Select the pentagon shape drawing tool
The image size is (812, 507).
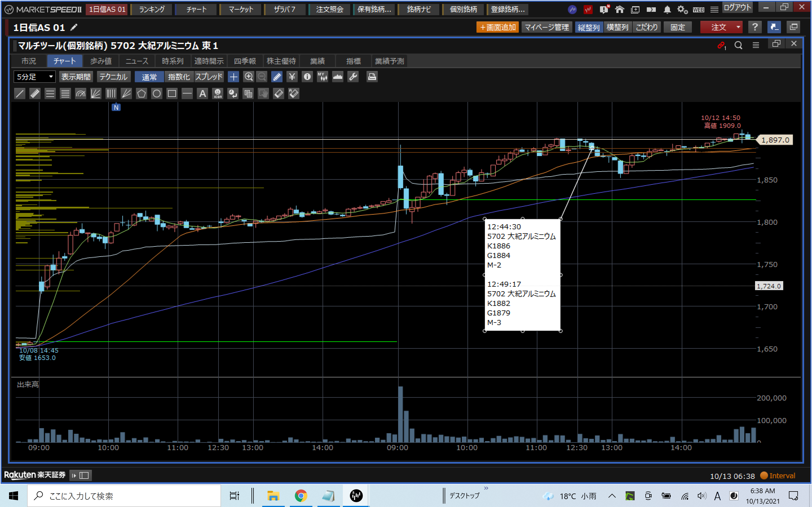[141, 94]
